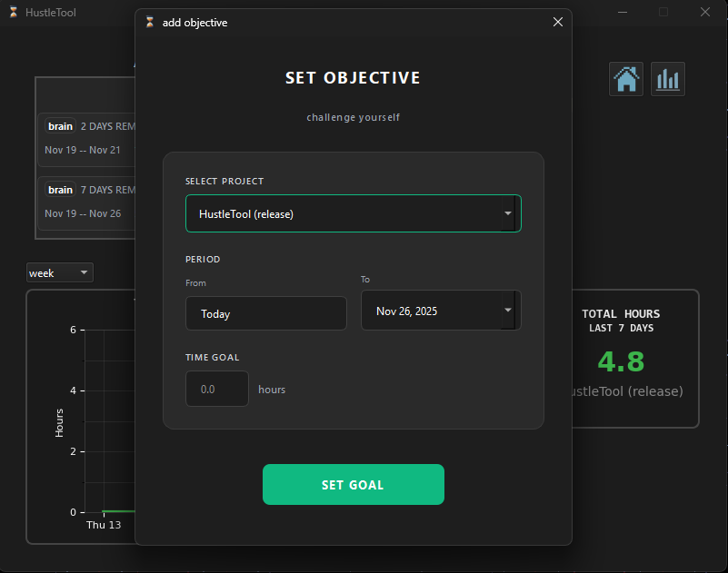Viewport: 728px width, 573px height.
Task: Click the TOTAL HOURS LAST 7 DAYS label
Action: (x=622, y=321)
